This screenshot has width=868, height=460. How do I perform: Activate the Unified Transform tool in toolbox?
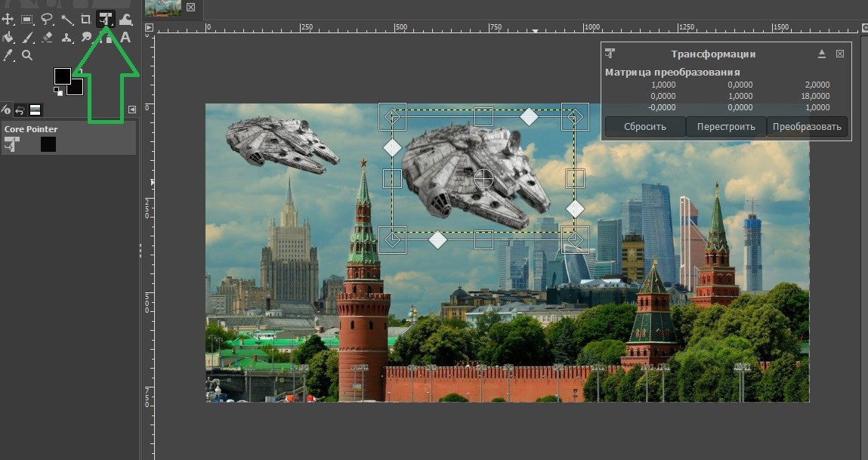click(x=106, y=19)
